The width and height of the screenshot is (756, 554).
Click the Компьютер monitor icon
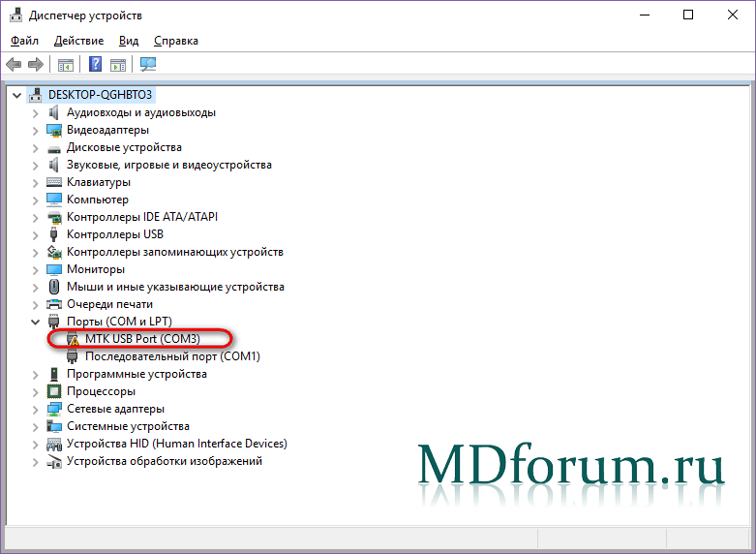pyautogui.click(x=54, y=200)
